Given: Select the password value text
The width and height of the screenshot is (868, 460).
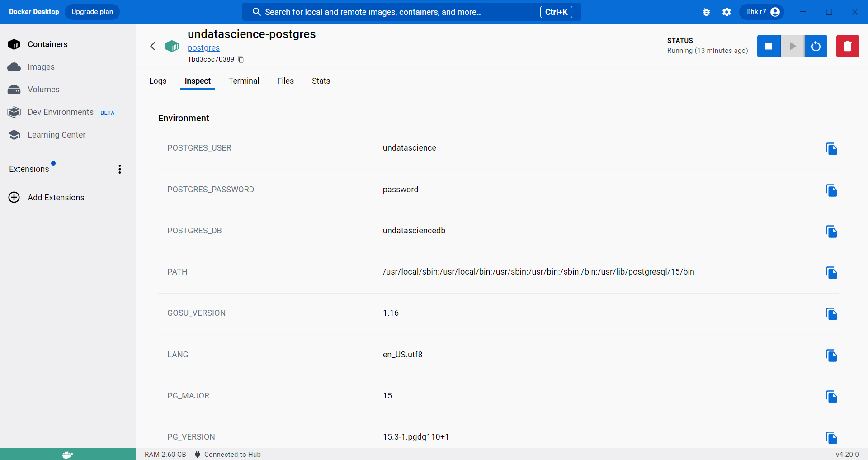Looking at the screenshot, I should (x=401, y=190).
